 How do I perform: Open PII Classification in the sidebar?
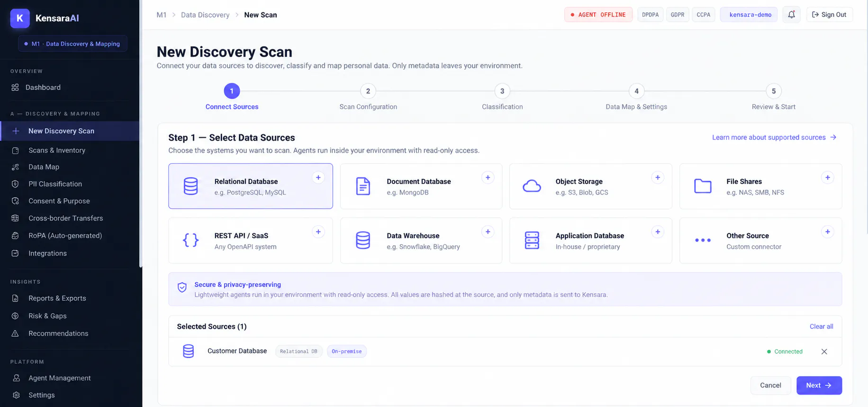pyautogui.click(x=70, y=184)
